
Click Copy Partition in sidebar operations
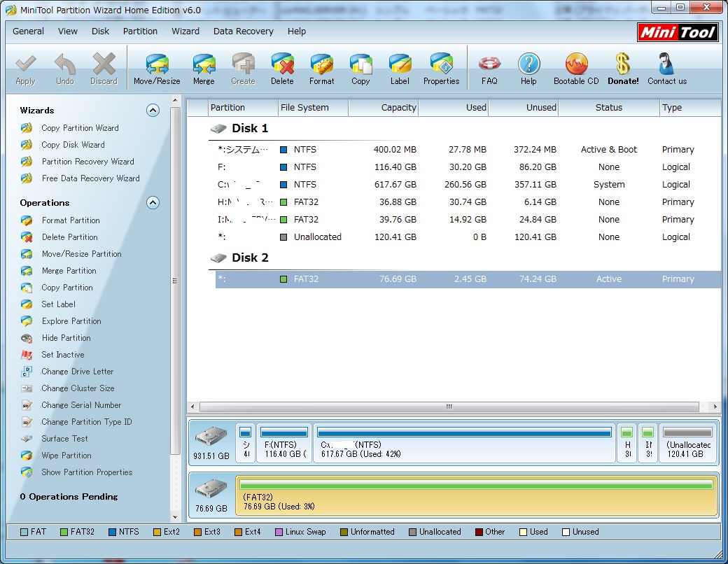67,288
